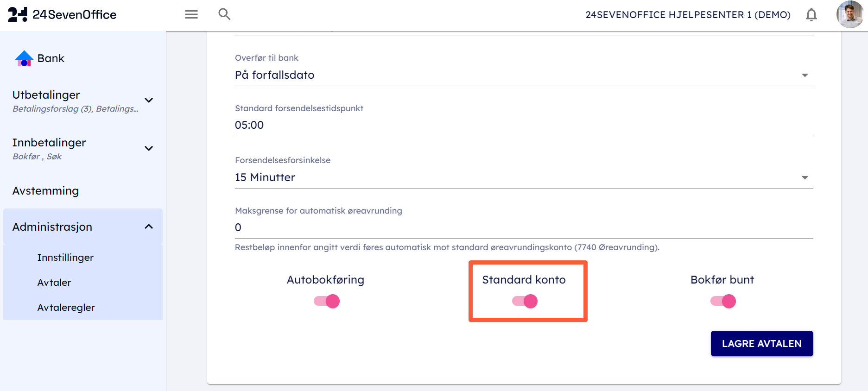Click the Bank module icon

point(24,58)
